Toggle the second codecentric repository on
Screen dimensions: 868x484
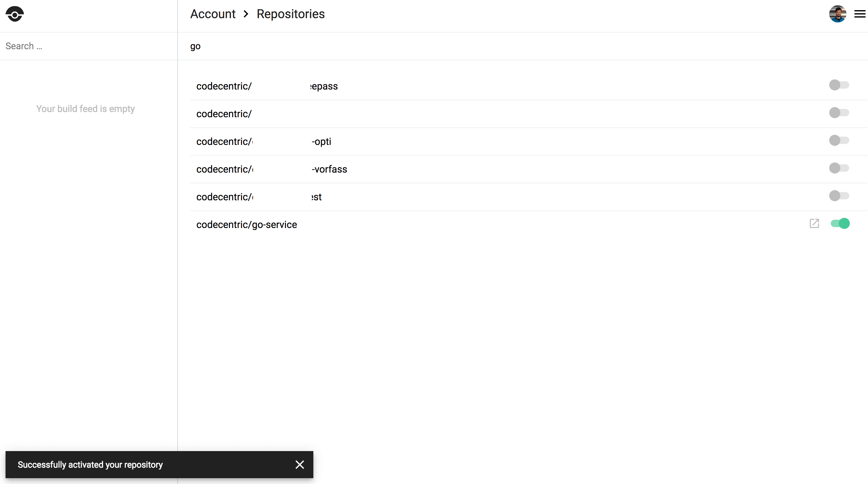click(839, 113)
